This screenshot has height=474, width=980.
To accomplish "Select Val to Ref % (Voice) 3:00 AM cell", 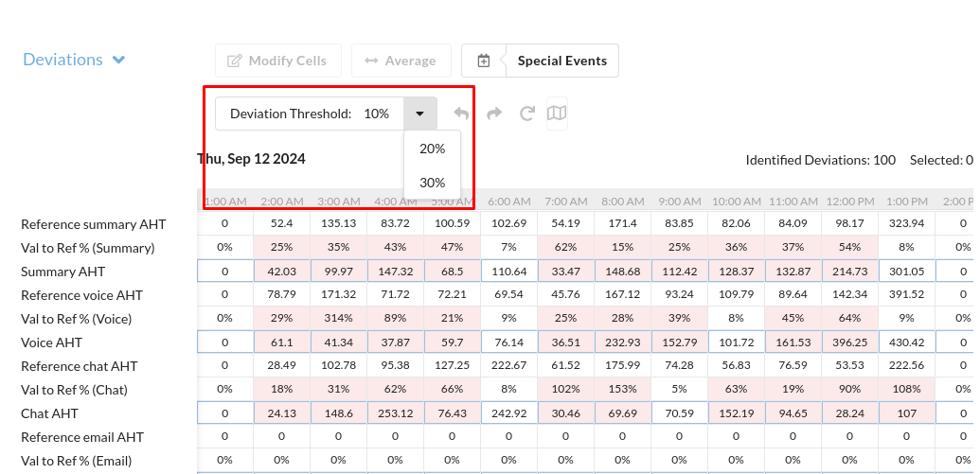I will (x=338, y=319).
